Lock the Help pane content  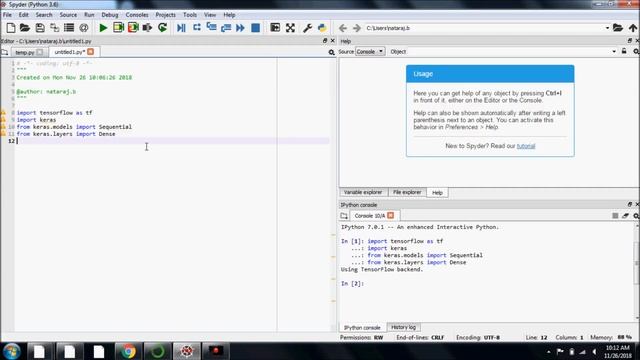point(624,51)
